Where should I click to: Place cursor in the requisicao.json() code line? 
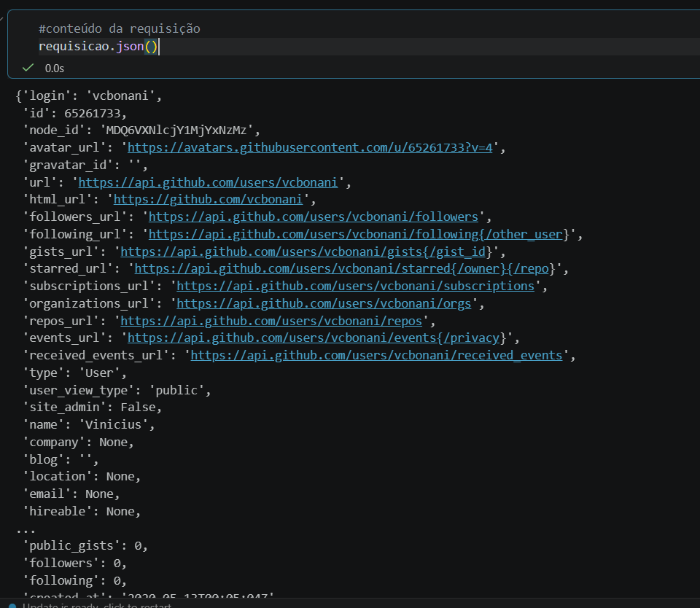[x=98, y=47]
